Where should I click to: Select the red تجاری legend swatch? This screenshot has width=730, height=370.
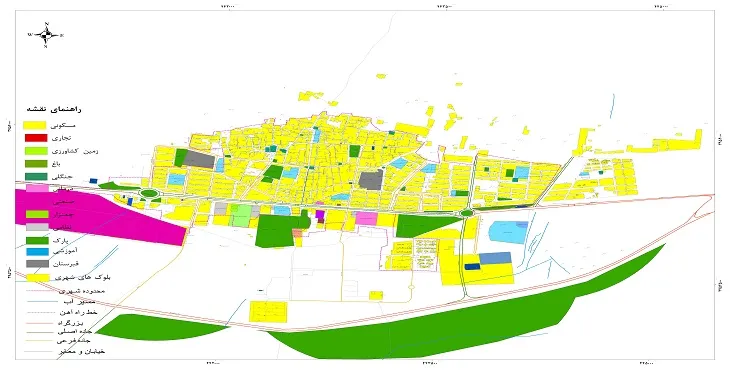[x=36, y=138]
